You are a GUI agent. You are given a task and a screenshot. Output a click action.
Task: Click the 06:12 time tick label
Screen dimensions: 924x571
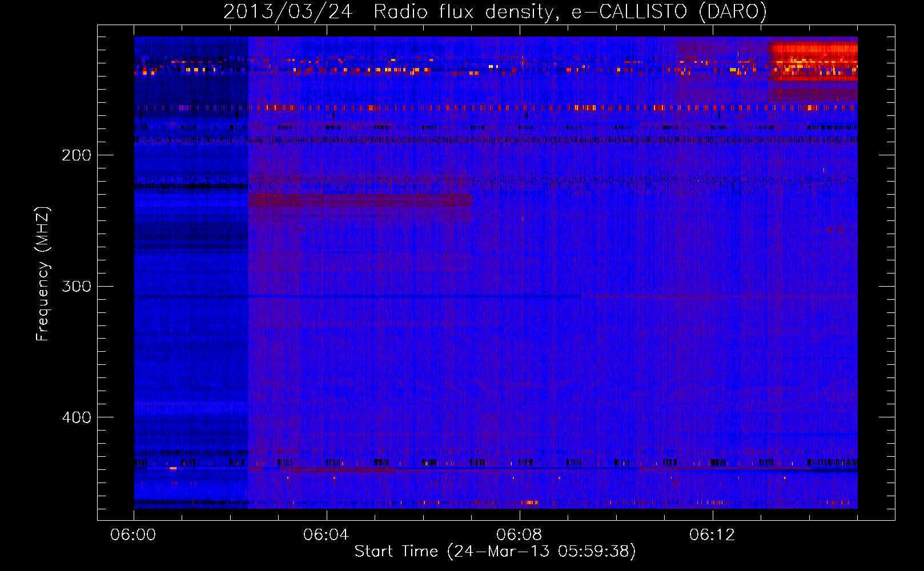click(712, 535)
